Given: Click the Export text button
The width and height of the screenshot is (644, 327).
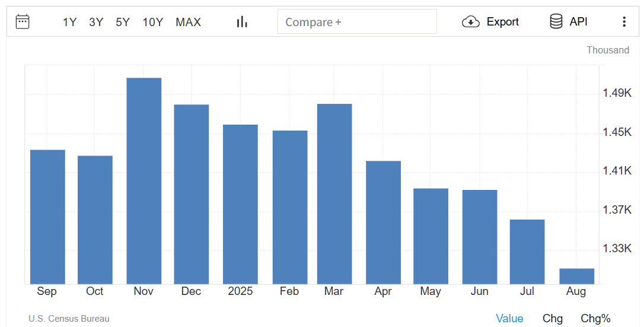Looking at the screenshot, I should [x=502, y=22].
